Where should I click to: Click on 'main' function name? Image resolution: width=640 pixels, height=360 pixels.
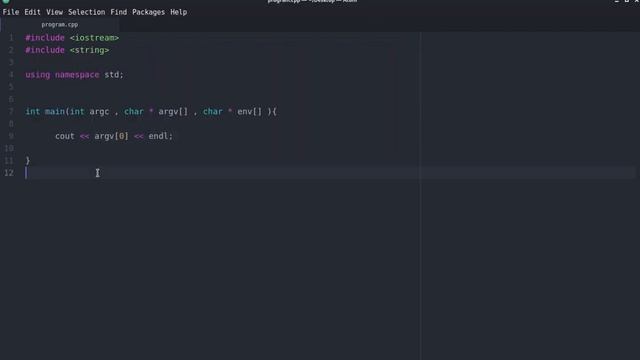pyautogui.click(x=55, y=111)
